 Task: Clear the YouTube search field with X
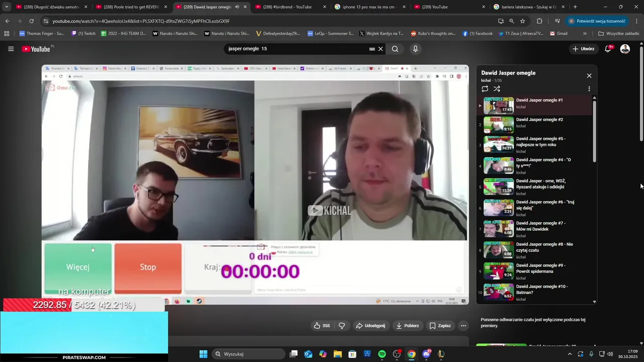[x=381, y=49]
